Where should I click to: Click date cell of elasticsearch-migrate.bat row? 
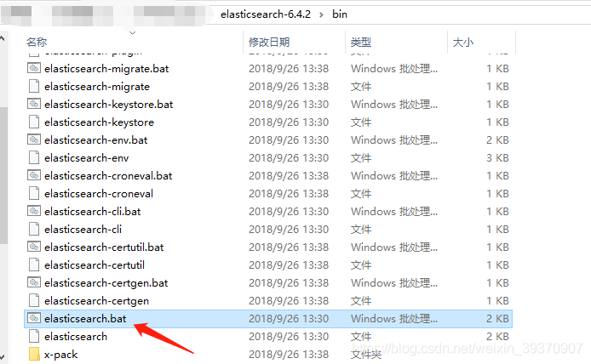[x=289, y=69]
